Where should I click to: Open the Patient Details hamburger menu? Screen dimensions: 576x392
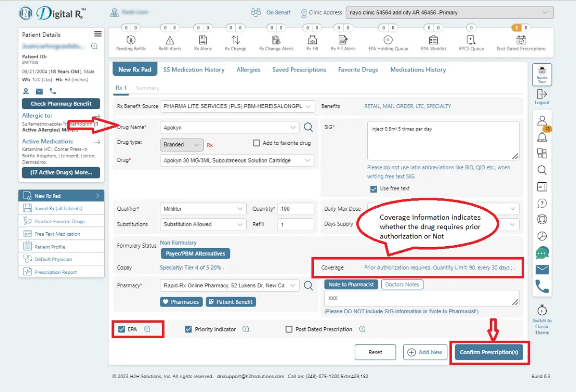tap(98, 34)
